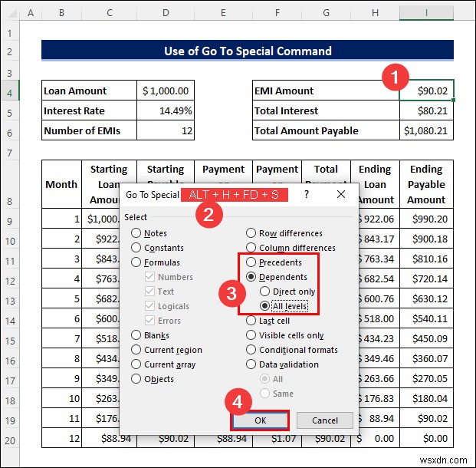Screen dimensions: 476x468
Task: Click the Total Interest value $80.21
Action: (426, 110)
